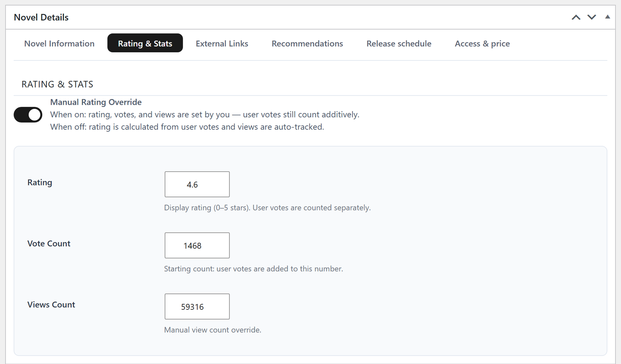
Task: Click 'Manual view count override.' hint text
Action: (213, 330)
